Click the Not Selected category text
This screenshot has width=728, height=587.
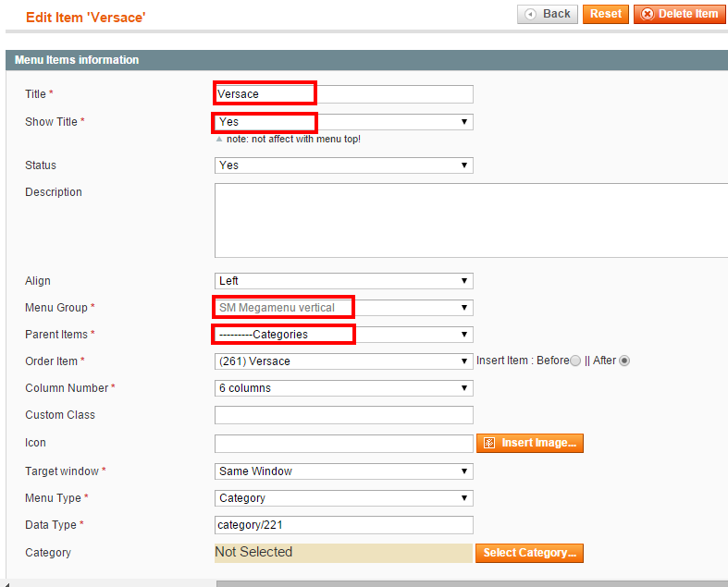tap(253, 552)
